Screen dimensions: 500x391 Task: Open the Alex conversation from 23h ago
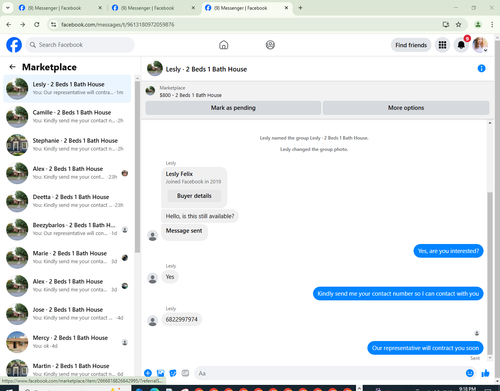(67, 173)
